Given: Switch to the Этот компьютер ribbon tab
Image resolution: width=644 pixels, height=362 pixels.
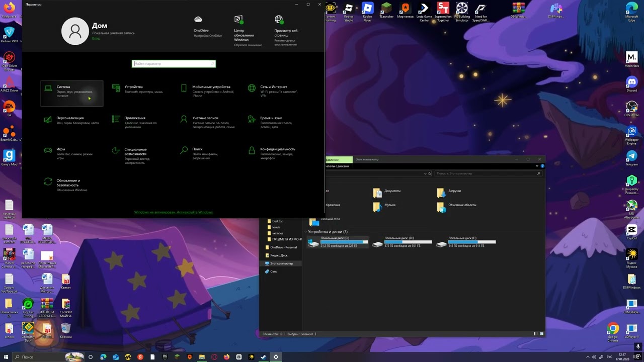Looking at the screenshot, I should point(367,159).
